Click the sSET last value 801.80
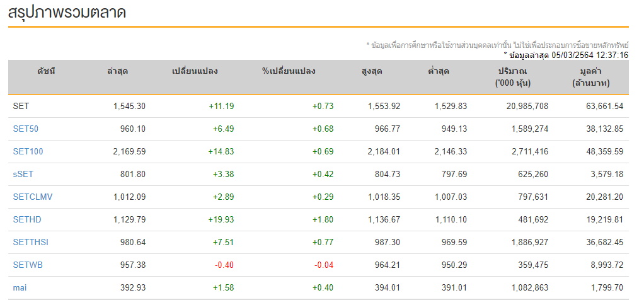The height and width of the screenshot is (300, 644). [133, 174]
